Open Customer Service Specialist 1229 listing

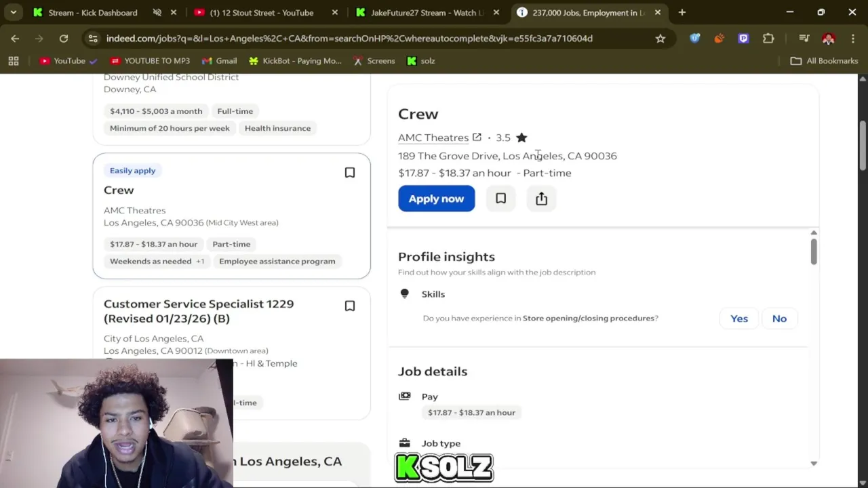(199, 311)
